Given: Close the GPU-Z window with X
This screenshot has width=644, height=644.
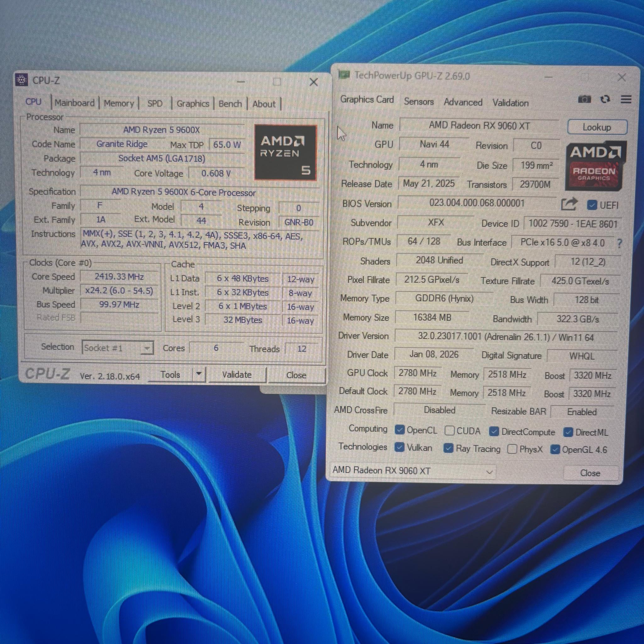Looking at the screenshot, I should (621, 77).
